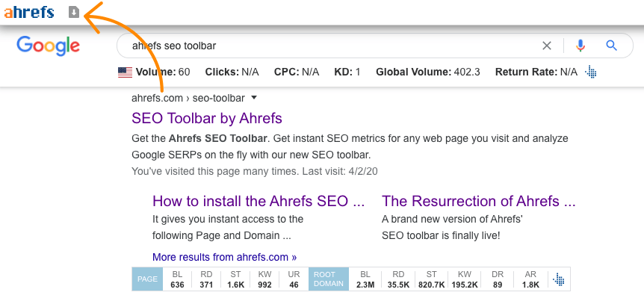
Task: Open How to install the Ahrefs SEO link
Action: coord(258,201)
